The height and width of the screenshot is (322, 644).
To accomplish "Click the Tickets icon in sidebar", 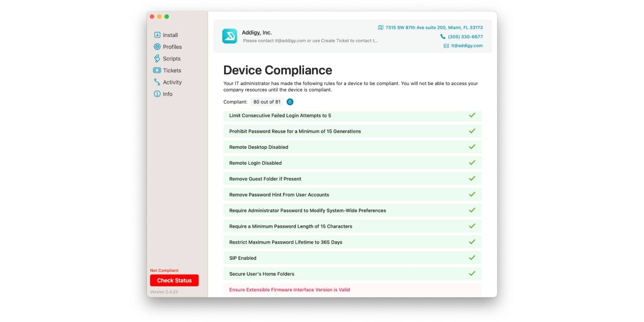I will 157,70.
